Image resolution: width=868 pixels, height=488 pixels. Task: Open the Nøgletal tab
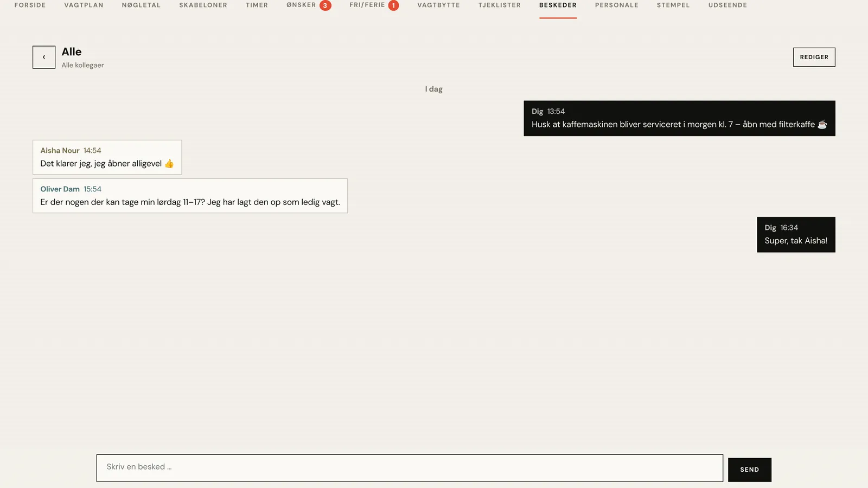(x=141, y=5)
